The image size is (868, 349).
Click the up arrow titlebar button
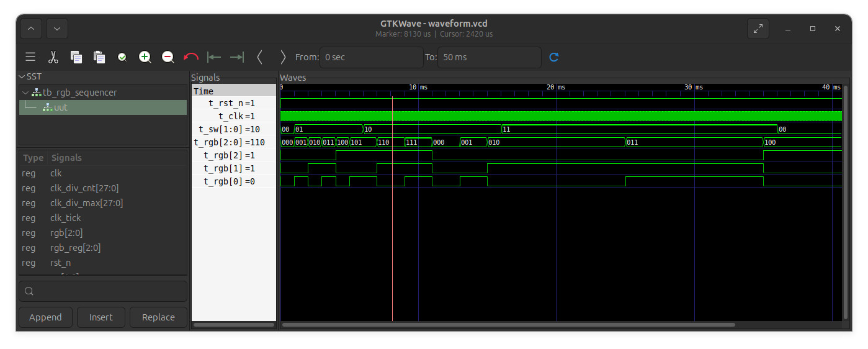coord(32,29)
